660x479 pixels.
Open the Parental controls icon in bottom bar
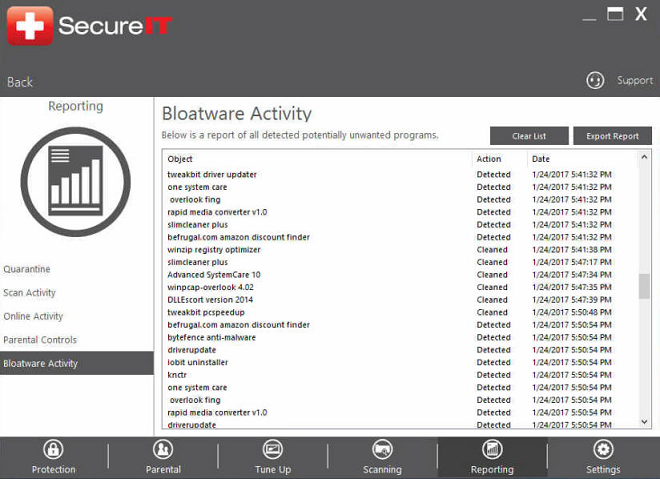tap(163, 450)
